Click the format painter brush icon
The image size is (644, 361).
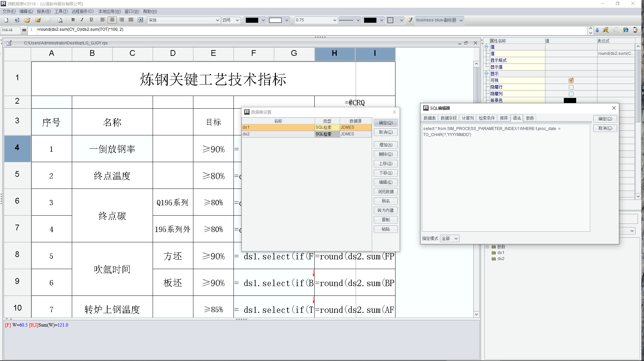click(410, 20)
